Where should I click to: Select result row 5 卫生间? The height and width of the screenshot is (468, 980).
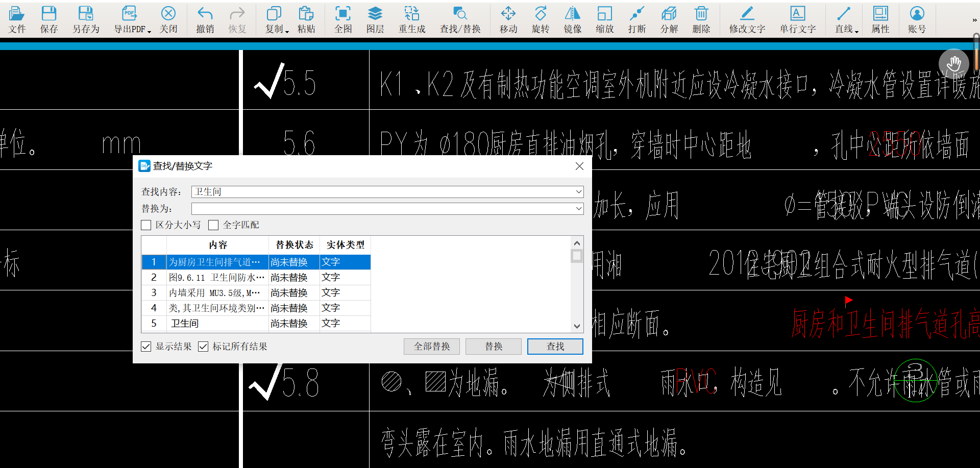[256, 324]
